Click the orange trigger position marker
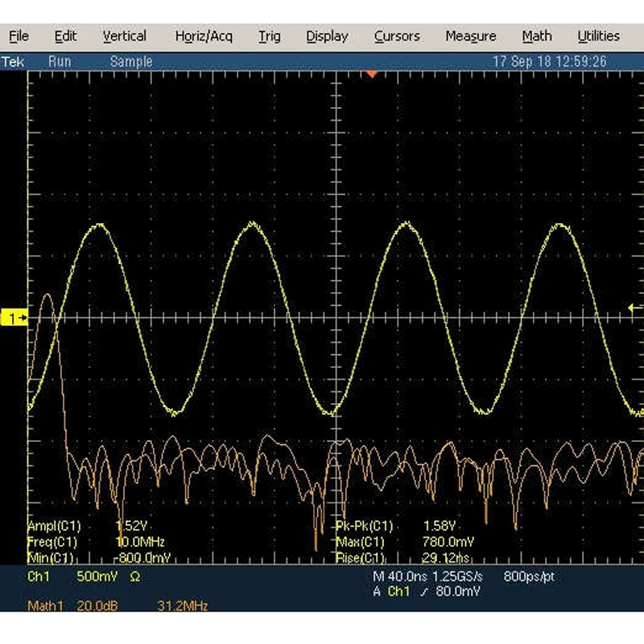This screenshot has height=644, width=644. (372, 74)
